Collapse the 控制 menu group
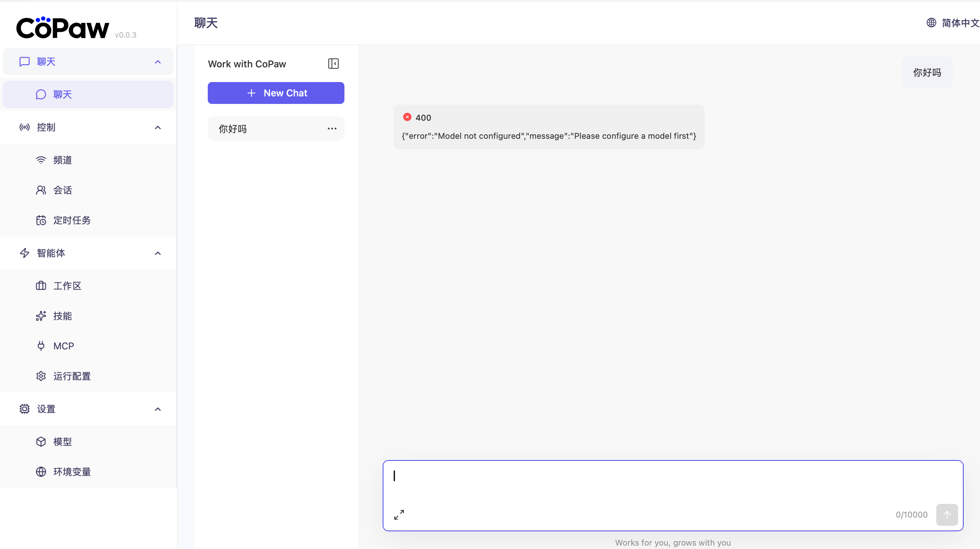 [x=158, y=127]
